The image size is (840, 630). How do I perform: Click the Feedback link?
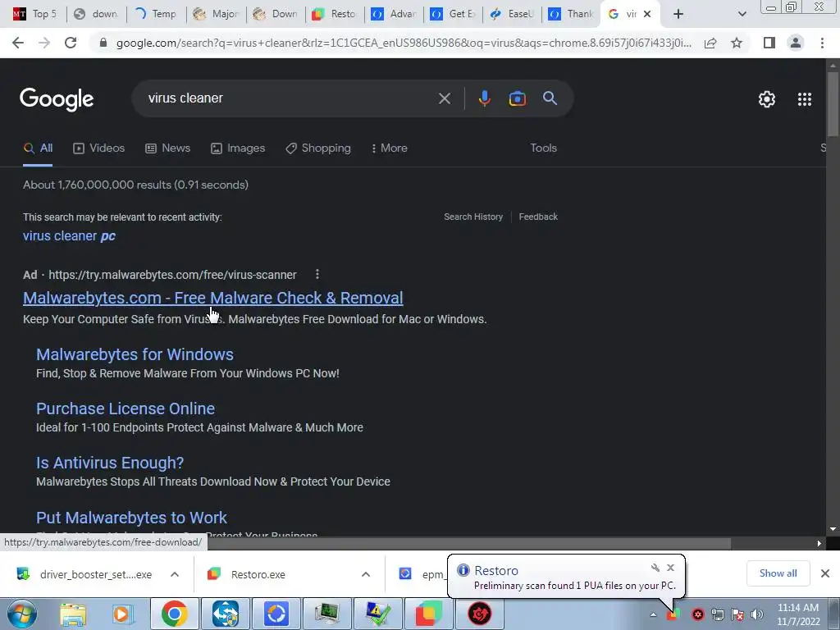pos(538,217)
